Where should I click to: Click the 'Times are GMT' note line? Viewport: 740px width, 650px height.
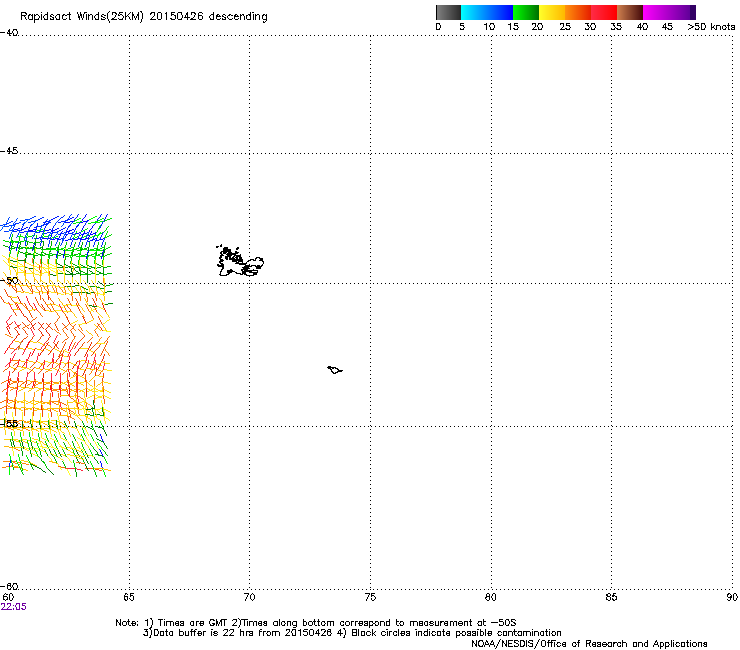click(315, 623)
